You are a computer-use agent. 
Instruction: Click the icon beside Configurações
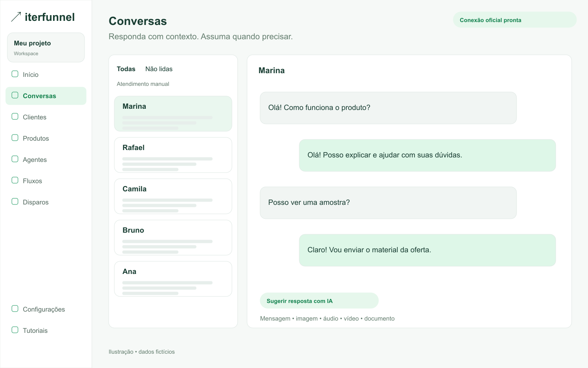[15, 309]
